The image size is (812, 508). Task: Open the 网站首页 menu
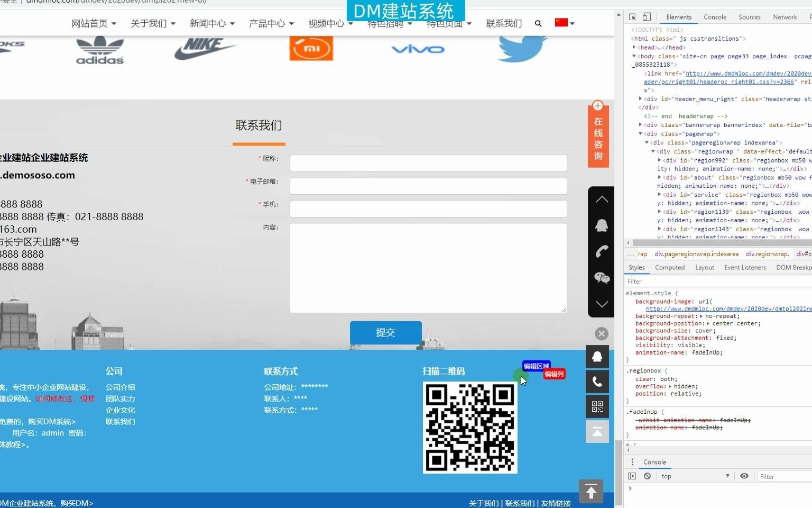click(94, 23)
